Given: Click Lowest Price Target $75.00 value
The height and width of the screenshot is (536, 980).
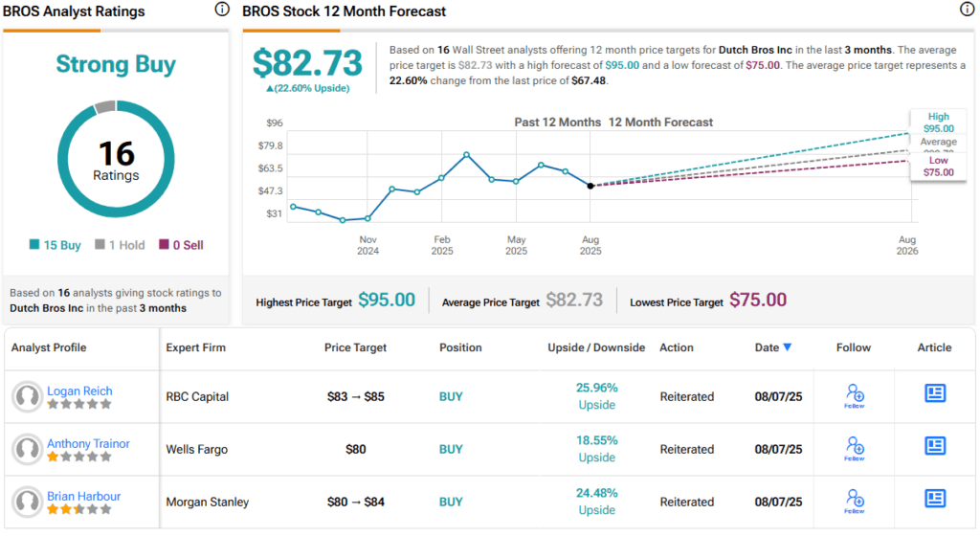Looking at the screenshot, I should point(758,300).
